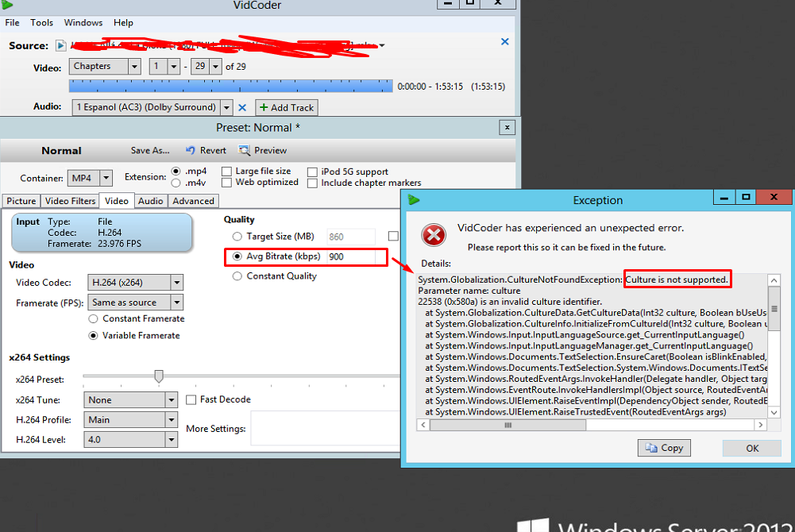
Task: Select Avg Bitrate (kbps) radio button
Action: point(237,256)
